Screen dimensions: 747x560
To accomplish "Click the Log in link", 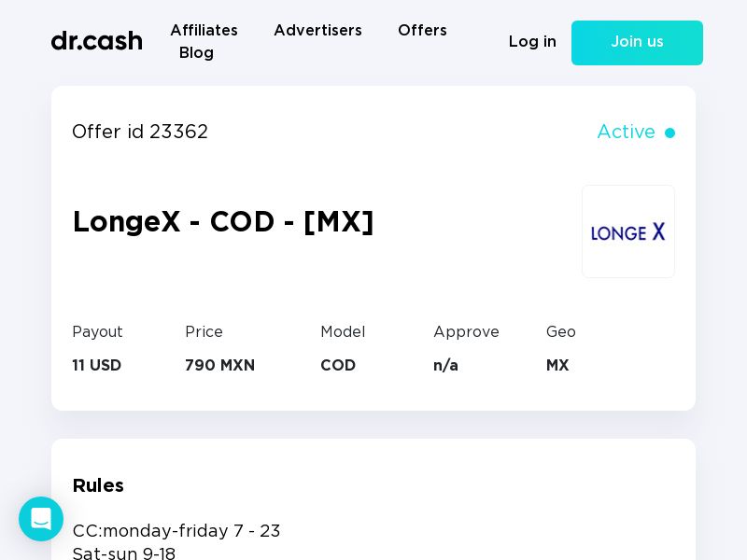I will [532, 42].
